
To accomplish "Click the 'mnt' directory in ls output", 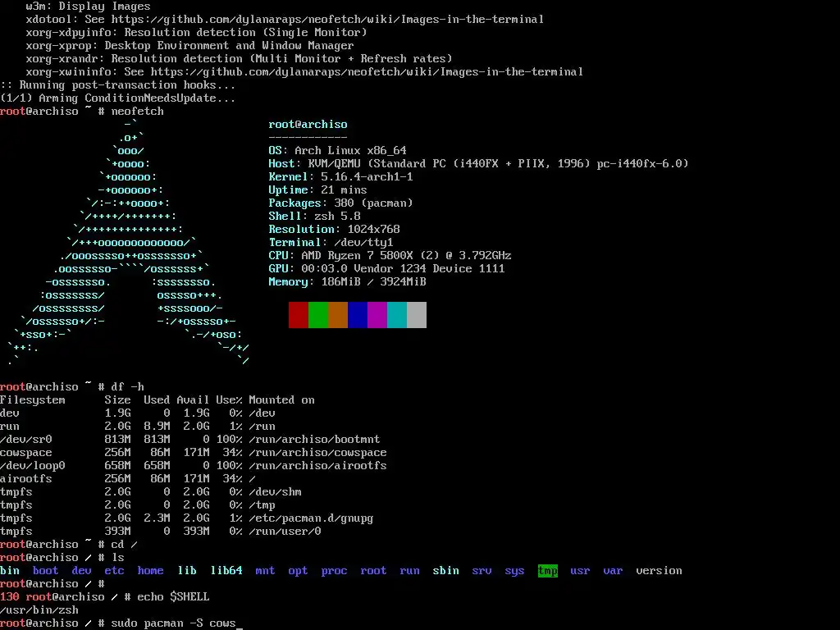I will 265,571.
